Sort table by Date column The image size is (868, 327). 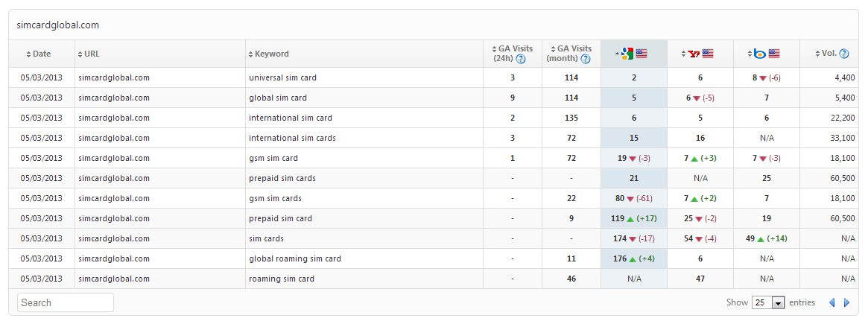42,54
